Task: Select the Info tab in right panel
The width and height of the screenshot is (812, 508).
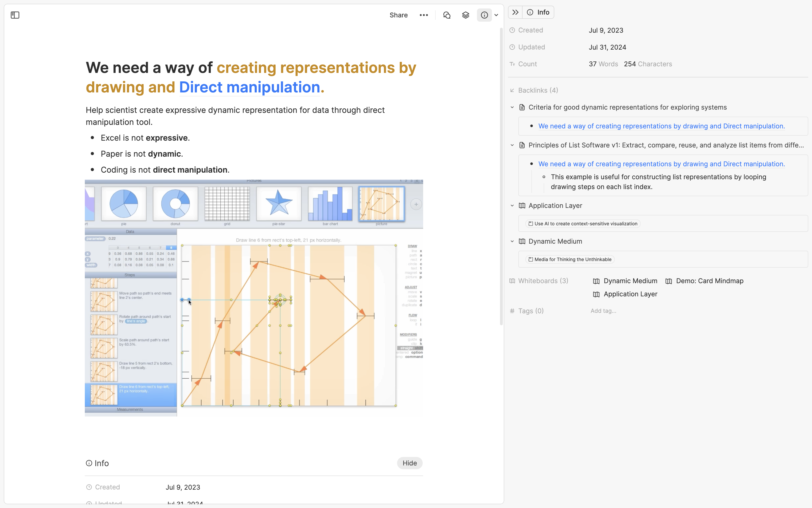Action: pos(538,12)
